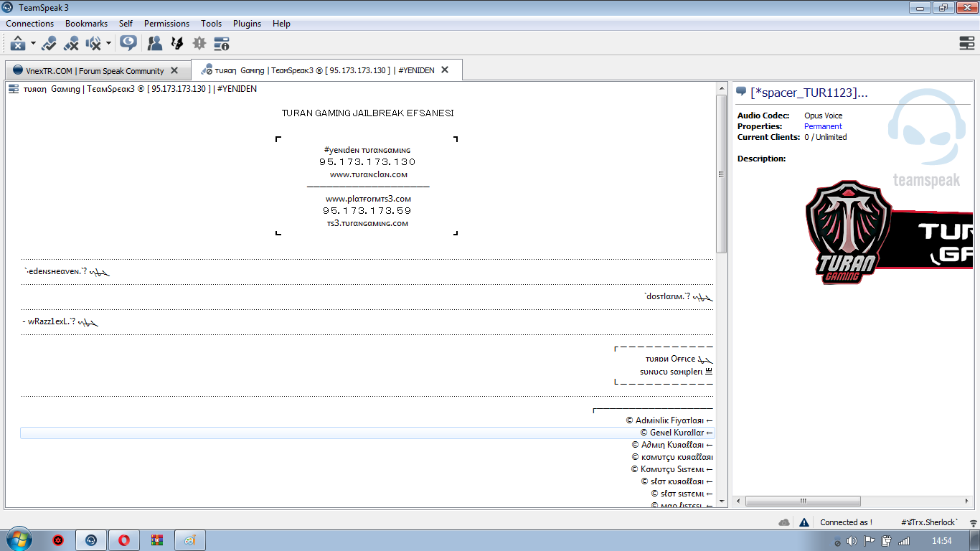Screen dimensions: 980x551
Task: Open the Self menu
Action: tap(126, 24)
